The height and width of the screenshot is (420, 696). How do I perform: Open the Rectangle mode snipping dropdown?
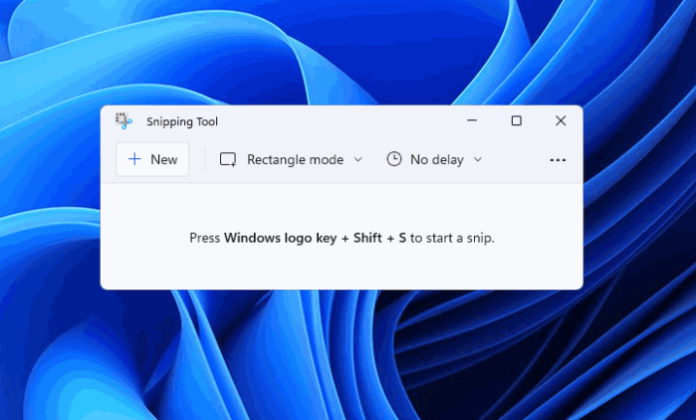click(294, 159)
